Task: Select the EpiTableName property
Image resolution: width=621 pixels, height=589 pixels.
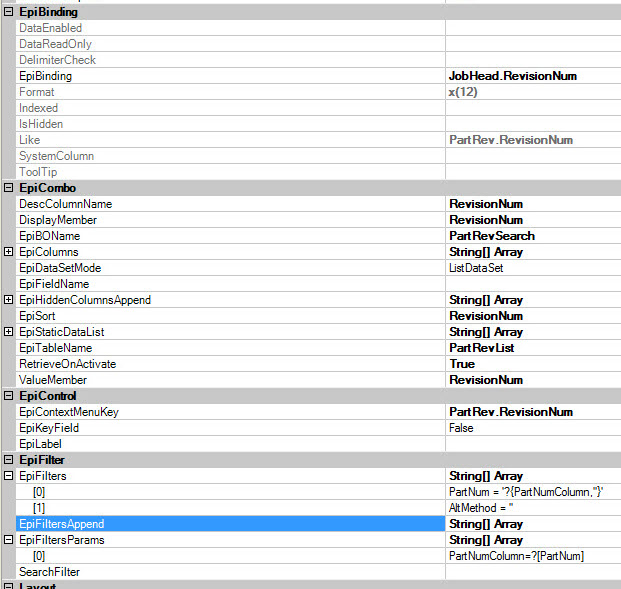Action: 230,348
